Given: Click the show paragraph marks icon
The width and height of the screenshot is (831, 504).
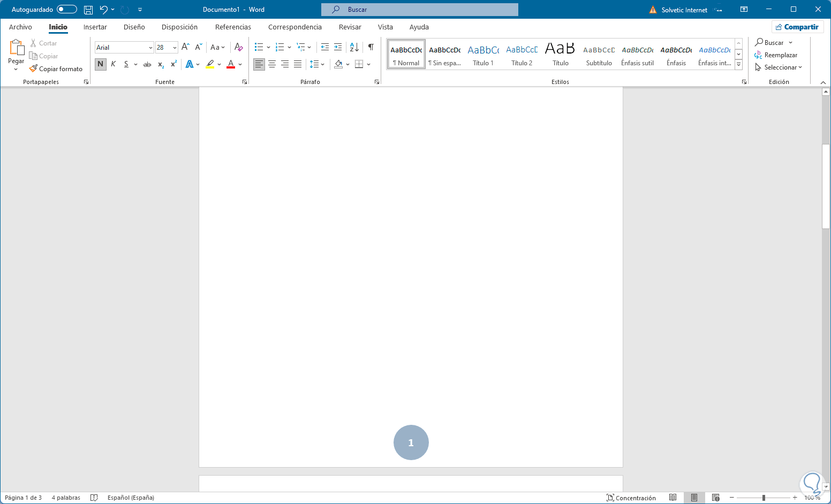Looking at the screenshot, I should tap(371, 47).
